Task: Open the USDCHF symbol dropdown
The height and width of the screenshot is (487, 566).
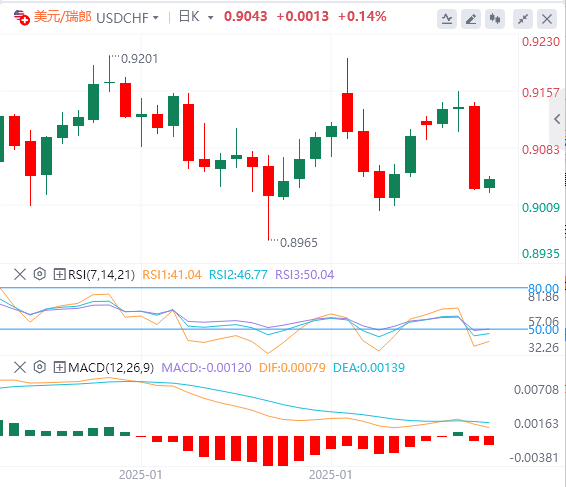Action: click(x=127, y=17)
